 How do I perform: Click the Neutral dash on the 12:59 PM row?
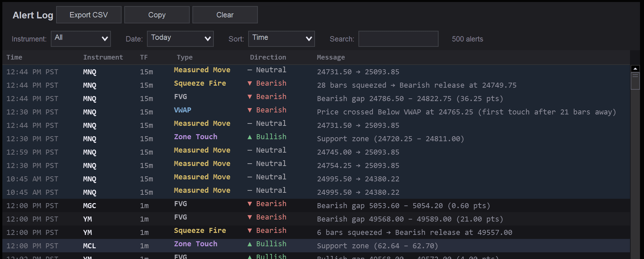point(250,150)
